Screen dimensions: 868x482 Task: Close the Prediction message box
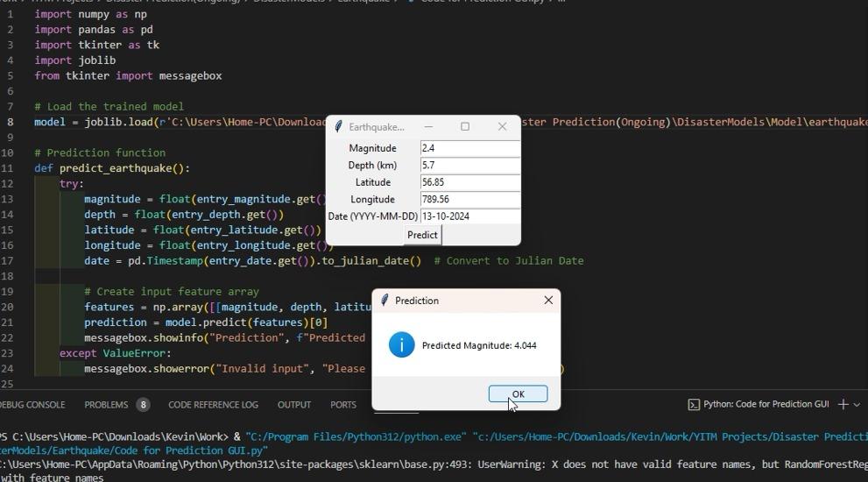pyautogui.click(x=548, y=301)
